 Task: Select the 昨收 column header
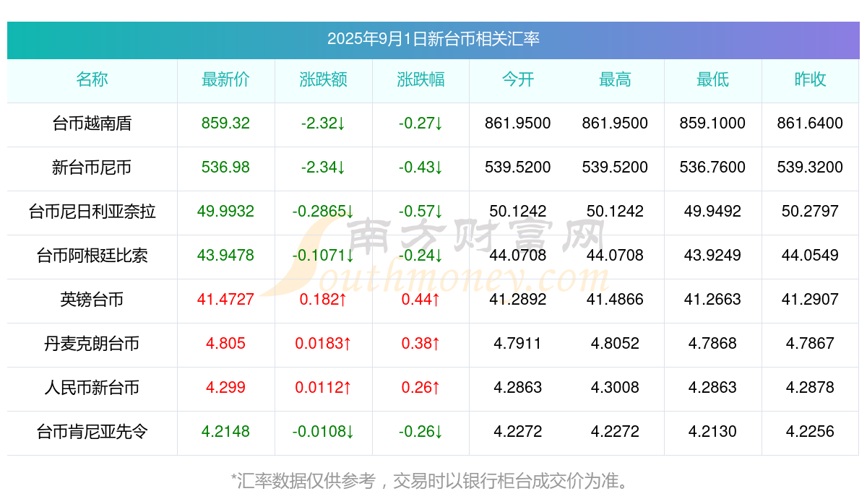click(810, 80)
